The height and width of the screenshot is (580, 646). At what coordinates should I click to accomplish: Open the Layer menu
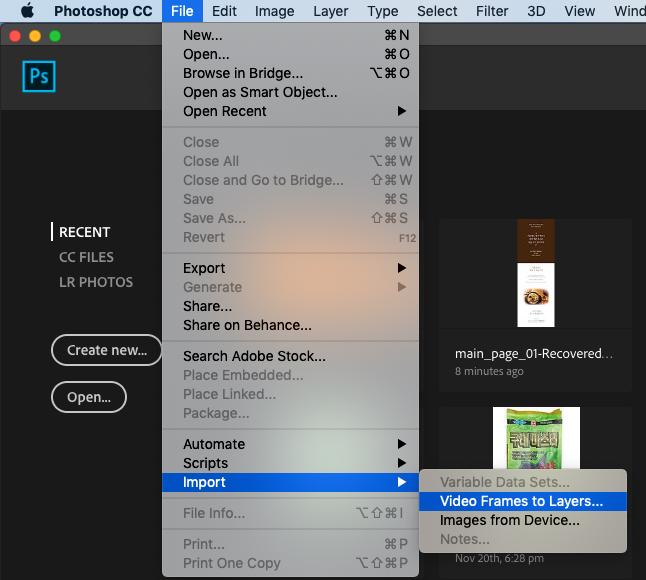coord(331,11)
